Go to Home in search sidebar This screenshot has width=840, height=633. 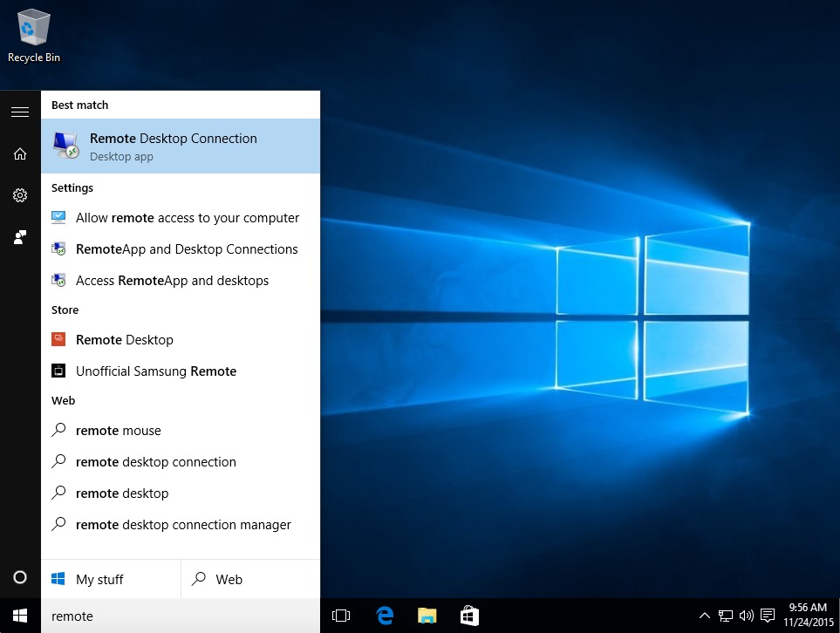click(x=20, y=154)
